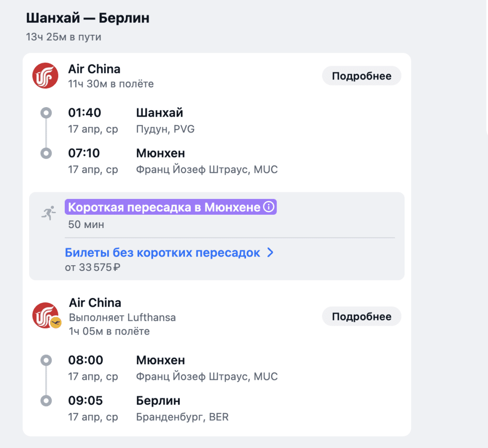Click the short transfer in Munich badge

pos(164,207)
